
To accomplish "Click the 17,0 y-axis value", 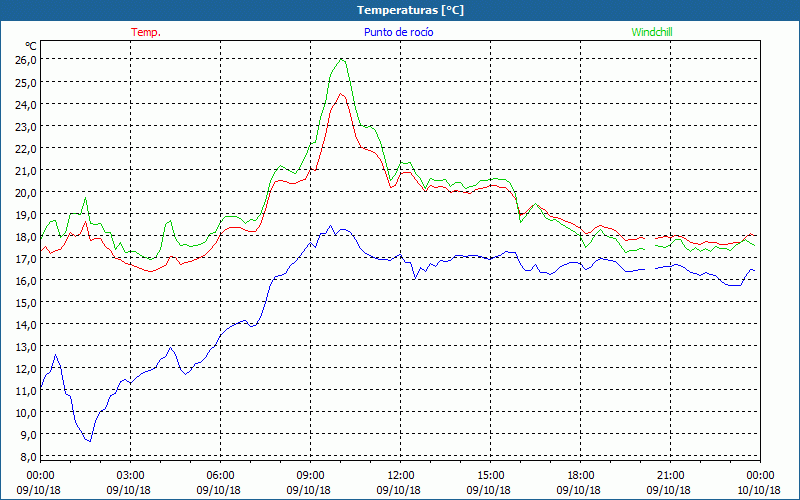I will (26, 259).
